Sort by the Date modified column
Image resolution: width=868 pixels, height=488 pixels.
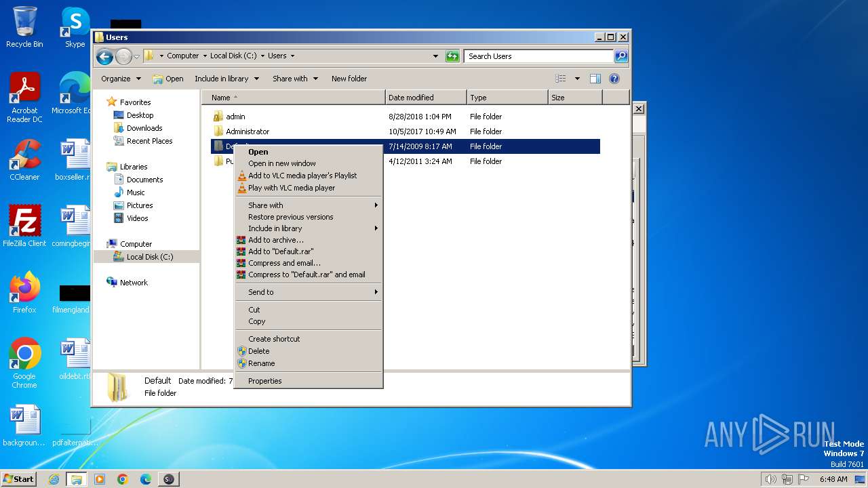[426, 98]
